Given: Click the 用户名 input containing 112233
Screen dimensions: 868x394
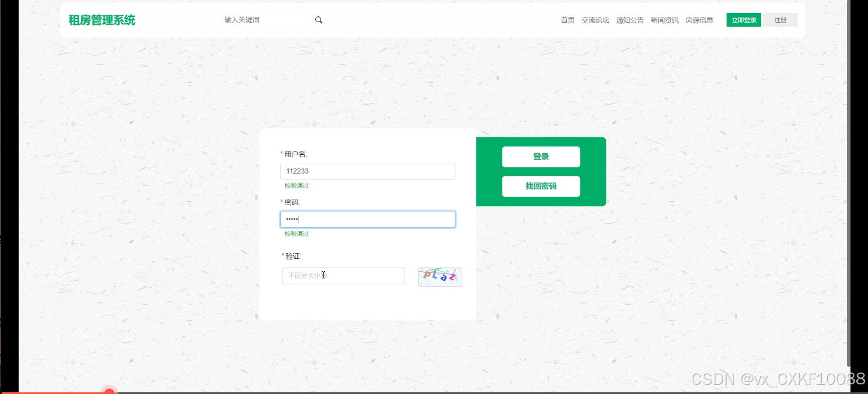Looking at the screenshot, I should (368, 171).
